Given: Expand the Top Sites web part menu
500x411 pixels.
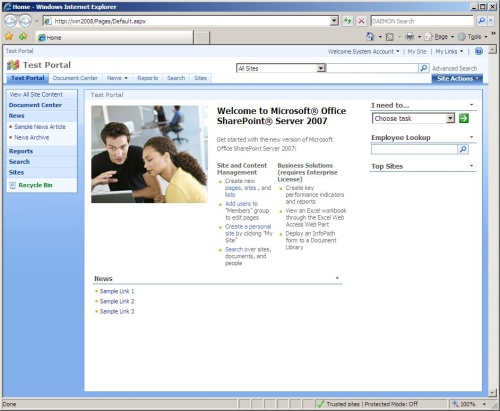Looking at the screenshot, I should [471, 166].
